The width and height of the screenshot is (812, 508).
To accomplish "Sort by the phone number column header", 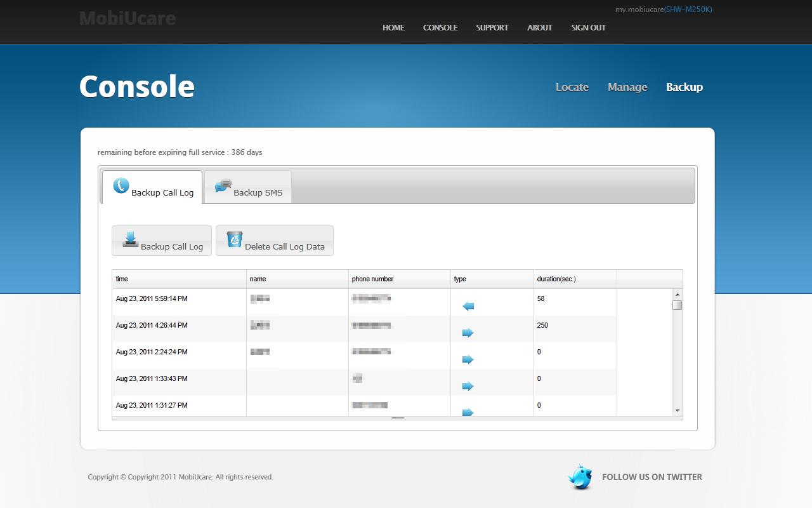I will pyautogui.click(x=400, y=279).
